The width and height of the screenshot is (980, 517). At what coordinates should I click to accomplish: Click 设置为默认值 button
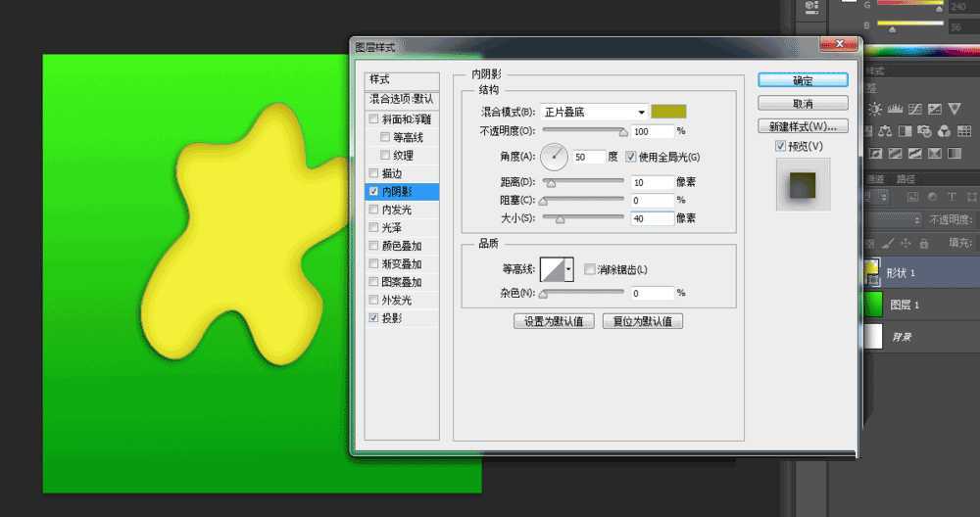coord(554,321)
